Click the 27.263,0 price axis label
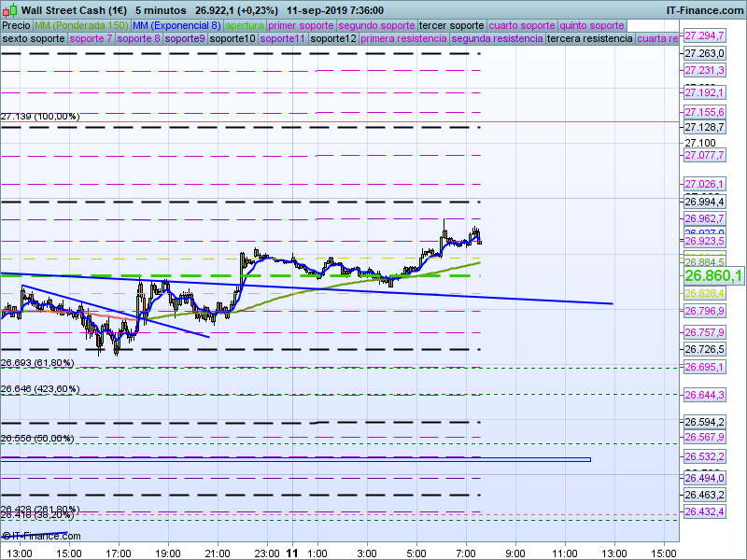Viewport: 747px width, 560px height. click(705, 53)
